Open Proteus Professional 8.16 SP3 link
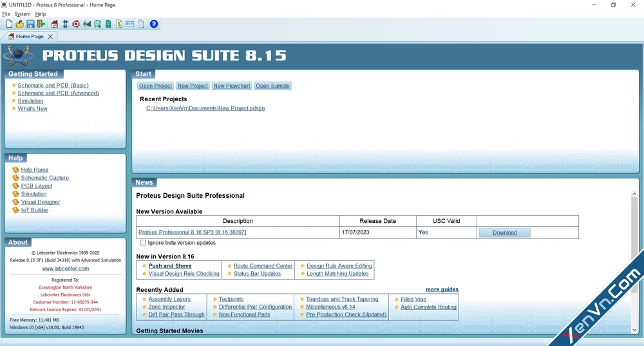This screenshot has width=644, height=346. coord(192,233)
